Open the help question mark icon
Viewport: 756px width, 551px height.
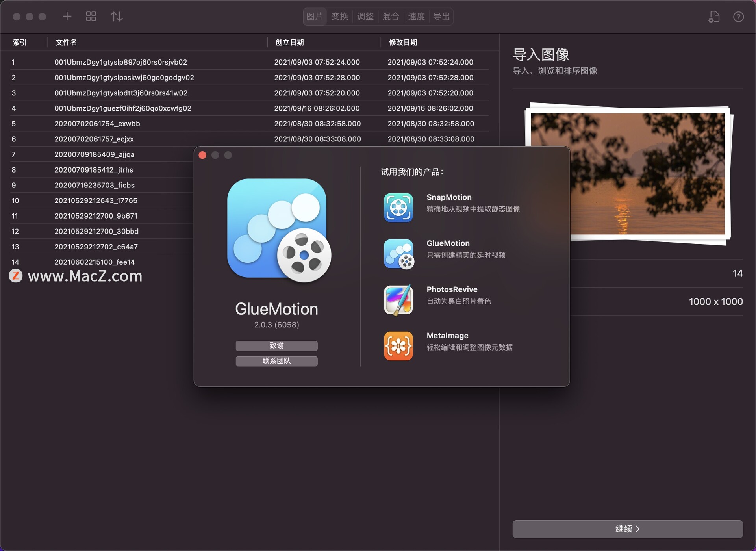pyautogui.click(x=738, y=17)
